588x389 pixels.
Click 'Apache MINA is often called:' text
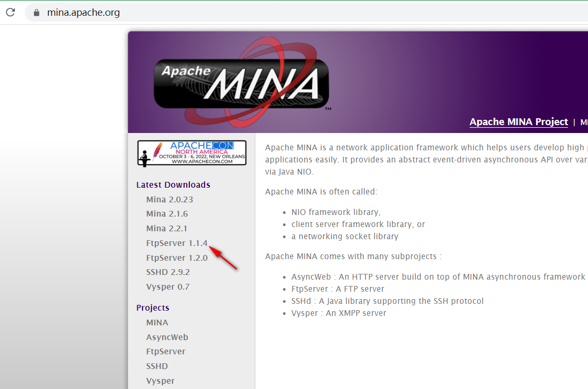point(321,191)
